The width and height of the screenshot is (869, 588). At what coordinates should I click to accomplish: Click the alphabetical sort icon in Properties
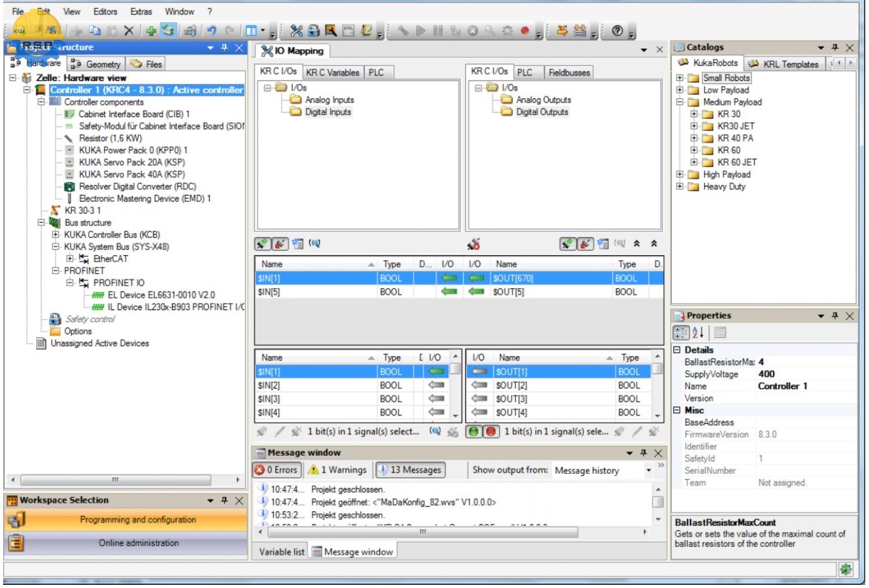[699, 332]
